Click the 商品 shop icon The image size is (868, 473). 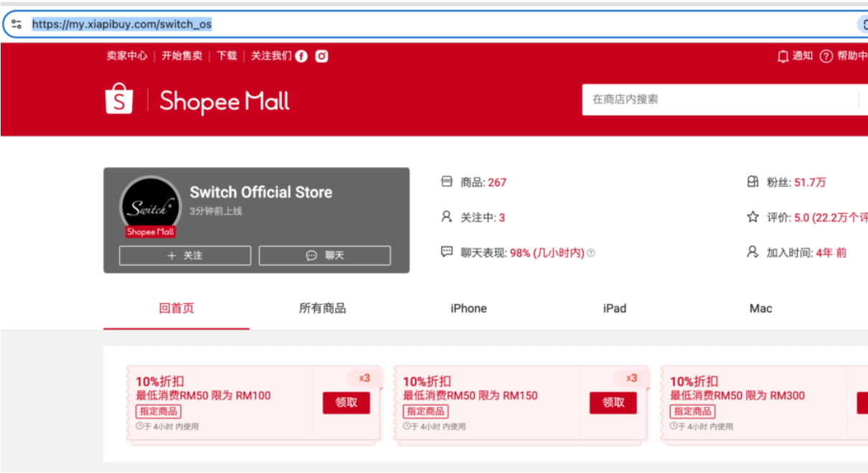447,182
